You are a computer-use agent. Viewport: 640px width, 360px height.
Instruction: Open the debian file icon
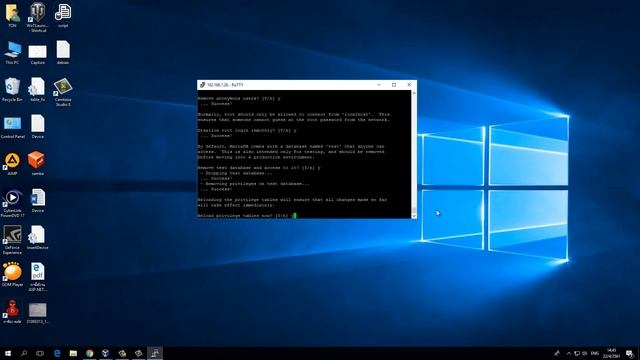(63, 53)
